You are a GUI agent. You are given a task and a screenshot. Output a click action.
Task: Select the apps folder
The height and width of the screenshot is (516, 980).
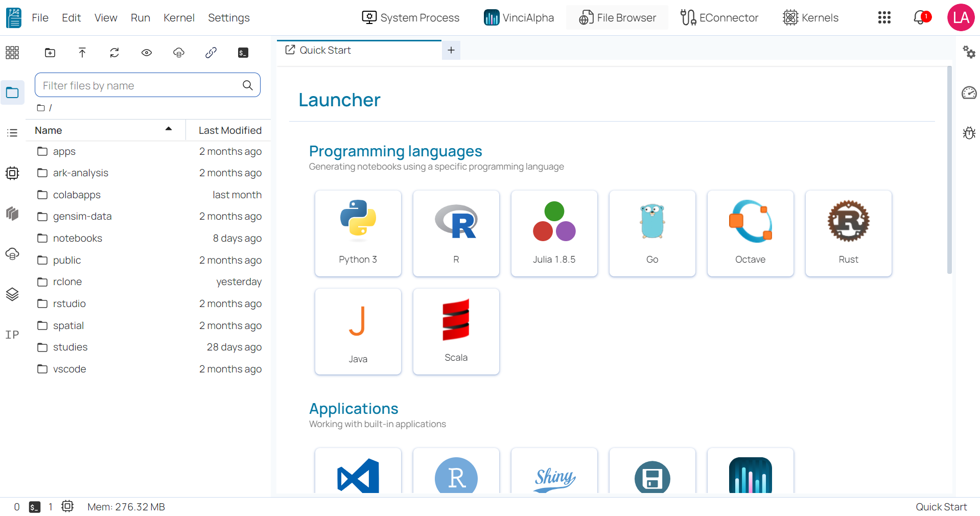[149, 151]
